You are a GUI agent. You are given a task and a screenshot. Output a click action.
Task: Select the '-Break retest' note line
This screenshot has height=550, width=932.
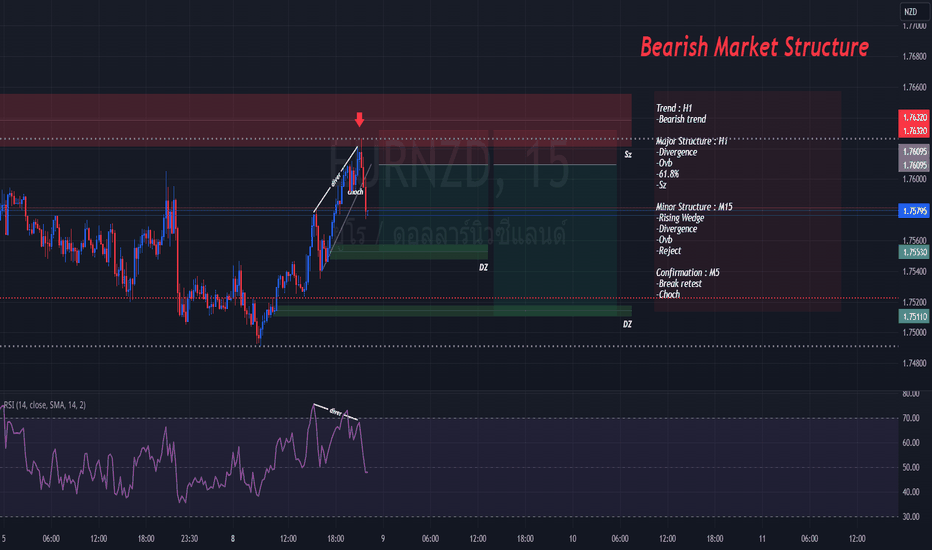679,284
